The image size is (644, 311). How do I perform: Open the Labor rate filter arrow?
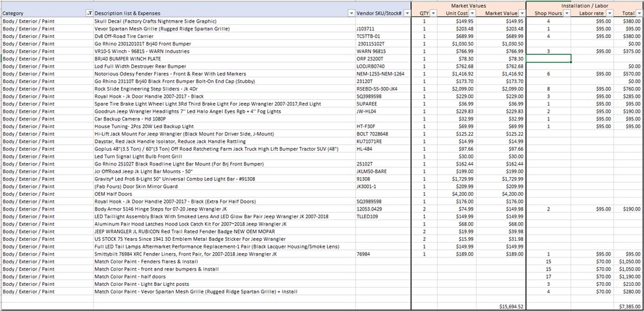(x=609, y=14)
